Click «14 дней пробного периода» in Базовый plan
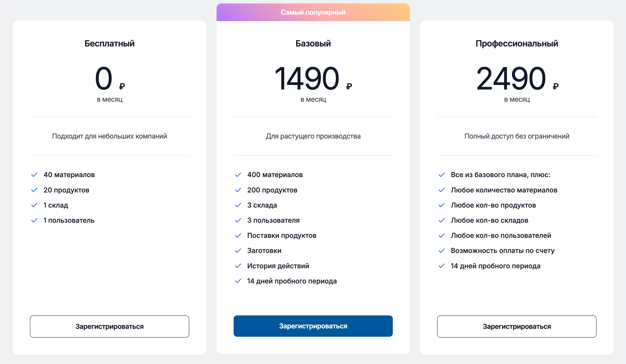 pos(292,281)
